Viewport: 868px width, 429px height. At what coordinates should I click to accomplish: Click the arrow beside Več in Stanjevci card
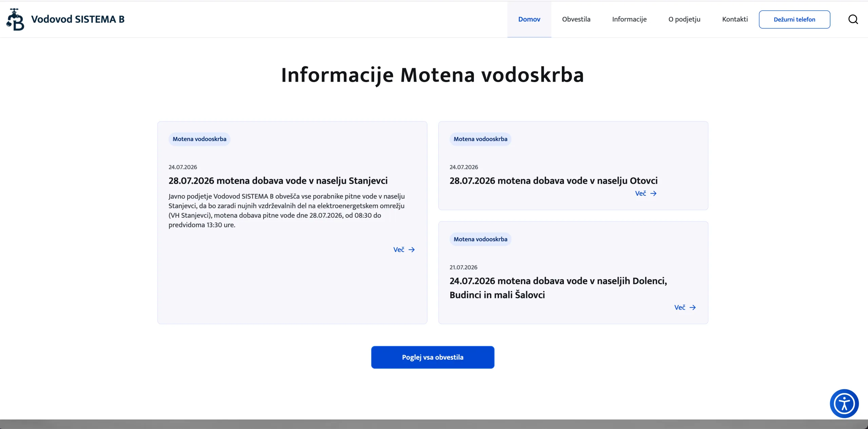pos(412,250)
